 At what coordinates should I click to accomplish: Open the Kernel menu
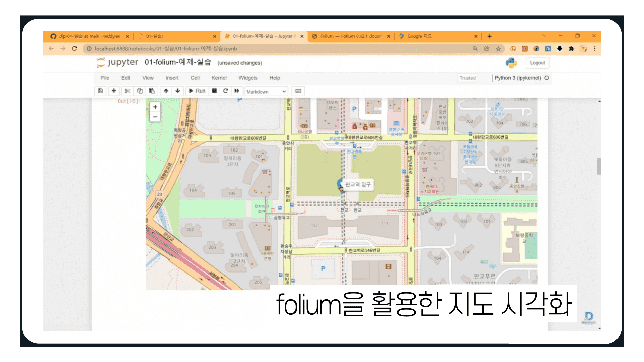pos(219,78)
